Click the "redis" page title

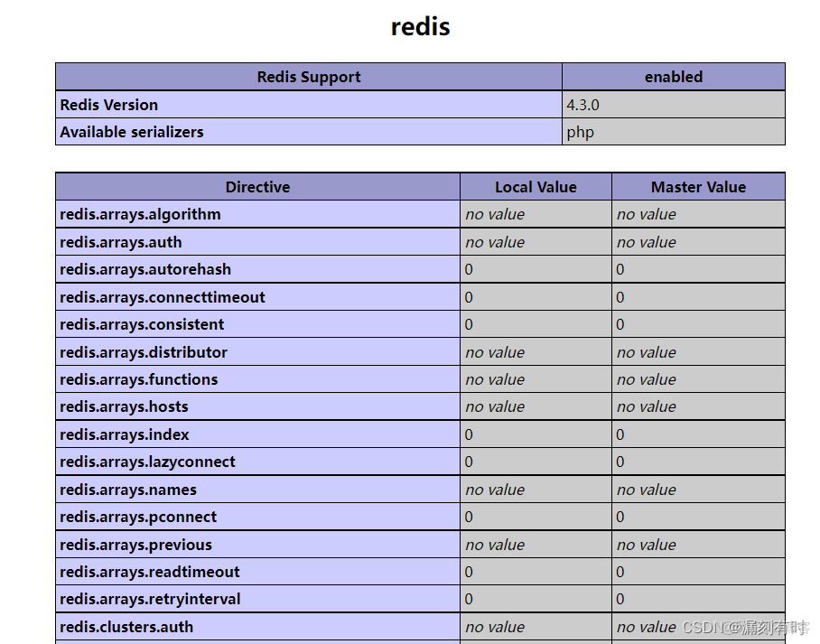tap(420, 26)
